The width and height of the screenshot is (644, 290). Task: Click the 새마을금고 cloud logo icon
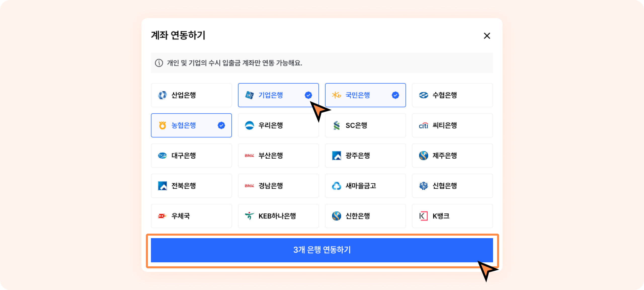pyautogui.click(x=336, y=186)
